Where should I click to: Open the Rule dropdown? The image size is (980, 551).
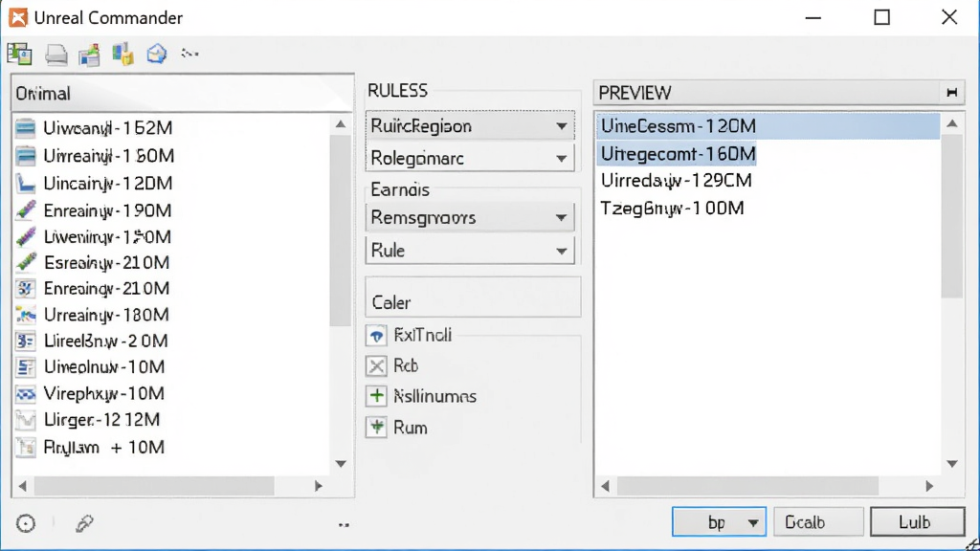[470, 251]
